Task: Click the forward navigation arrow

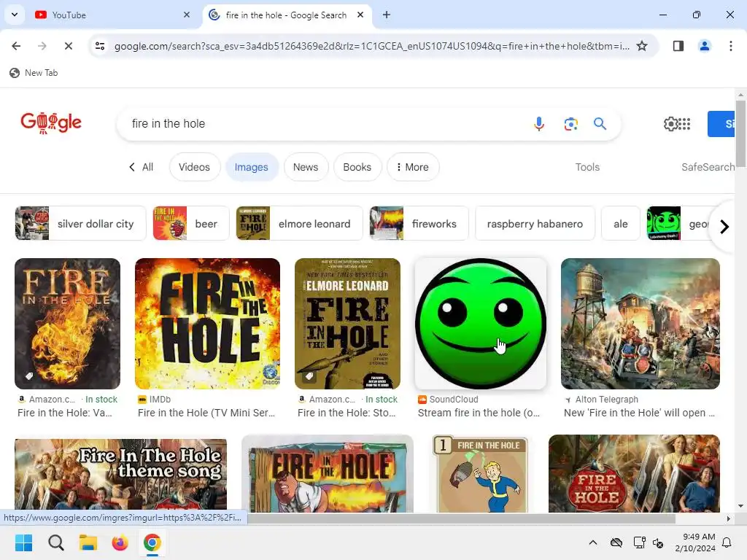Action: tap(42, 46)
